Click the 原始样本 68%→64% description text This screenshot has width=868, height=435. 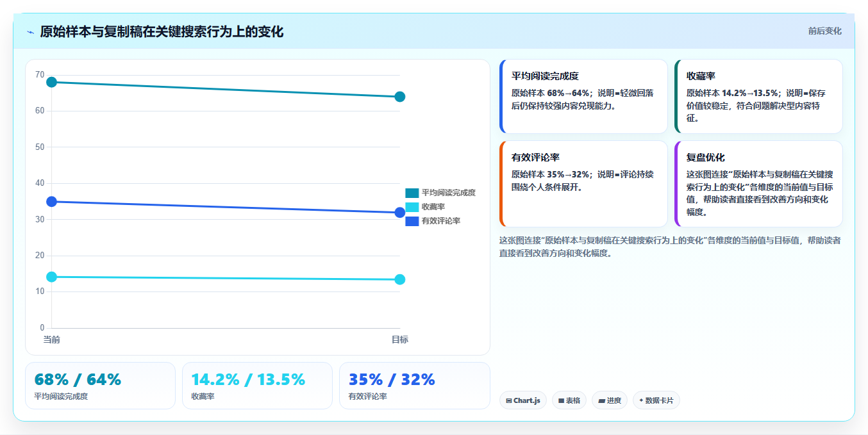[x=583, y=99]
